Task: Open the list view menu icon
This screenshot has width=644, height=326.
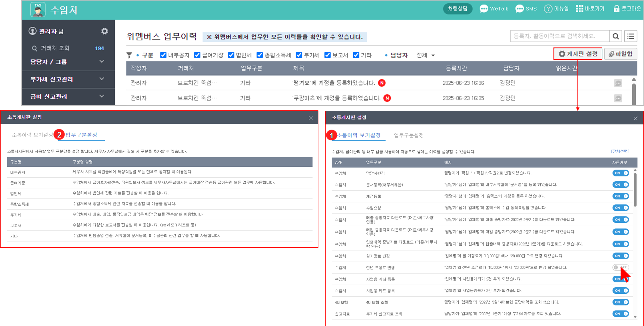Action: click(631, 36)
